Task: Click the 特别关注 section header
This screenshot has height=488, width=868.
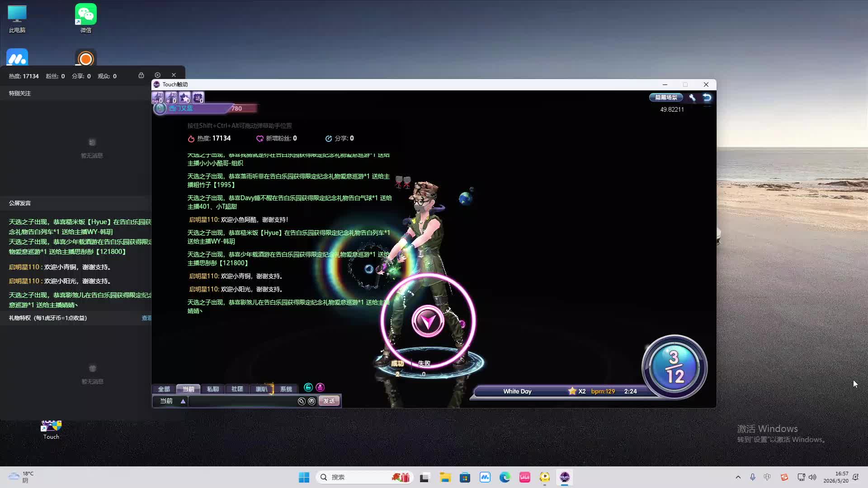Action: coord(20,94)
